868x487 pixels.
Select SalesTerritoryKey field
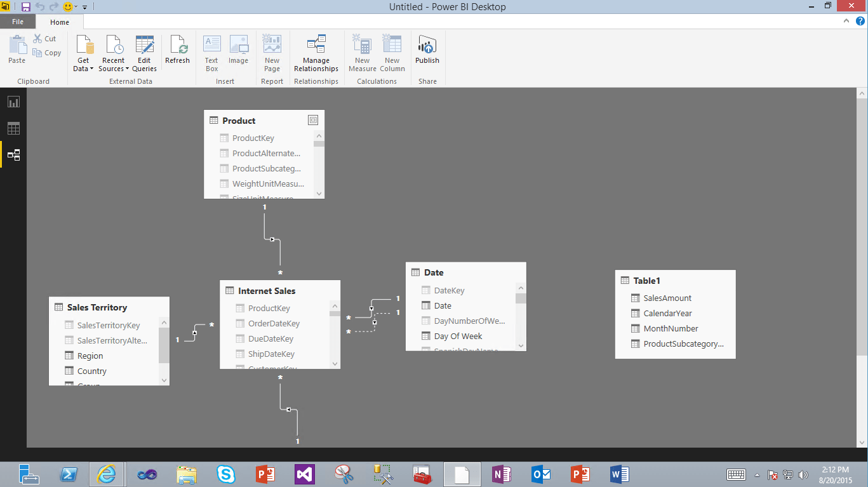108,325
